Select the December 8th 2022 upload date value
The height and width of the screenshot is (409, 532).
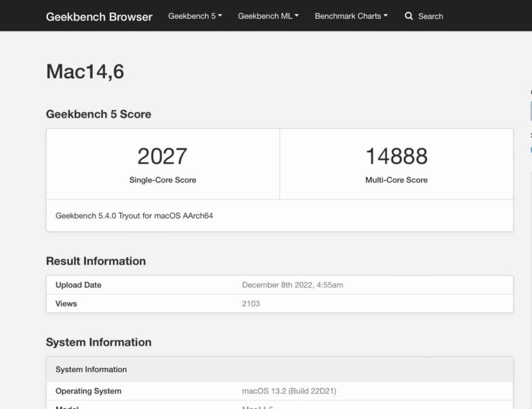pyautogui.click(x=292, y=285)
